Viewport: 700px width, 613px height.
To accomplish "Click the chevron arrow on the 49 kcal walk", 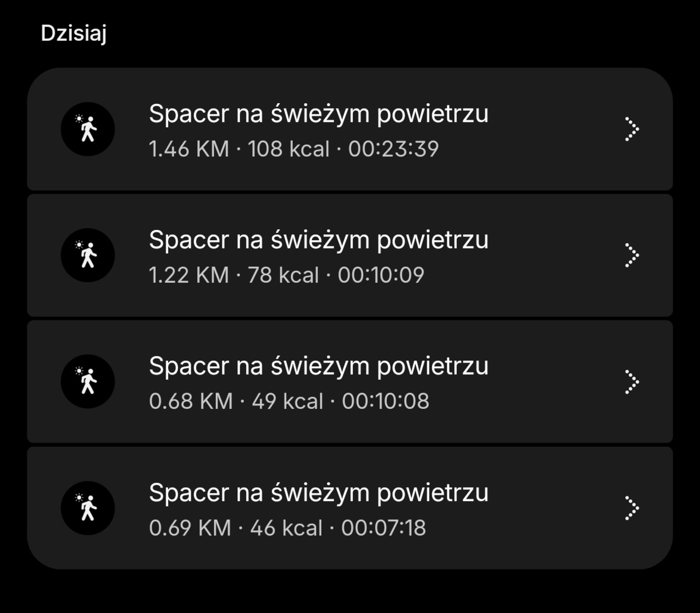I will (631, 381).
